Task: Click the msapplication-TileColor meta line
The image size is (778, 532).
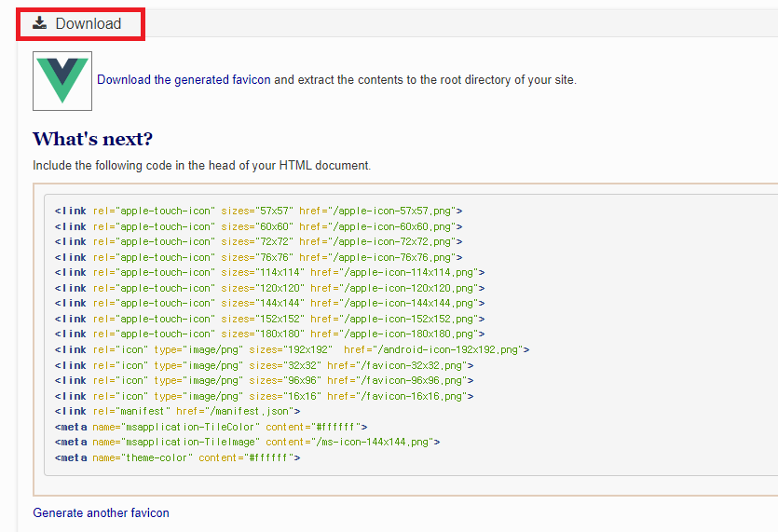Action: click(211, 428)
